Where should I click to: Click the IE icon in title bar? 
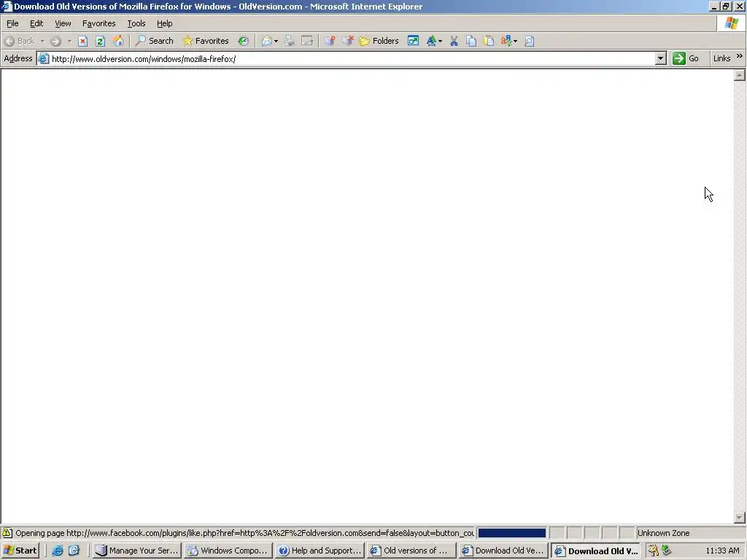pos(6,6)
